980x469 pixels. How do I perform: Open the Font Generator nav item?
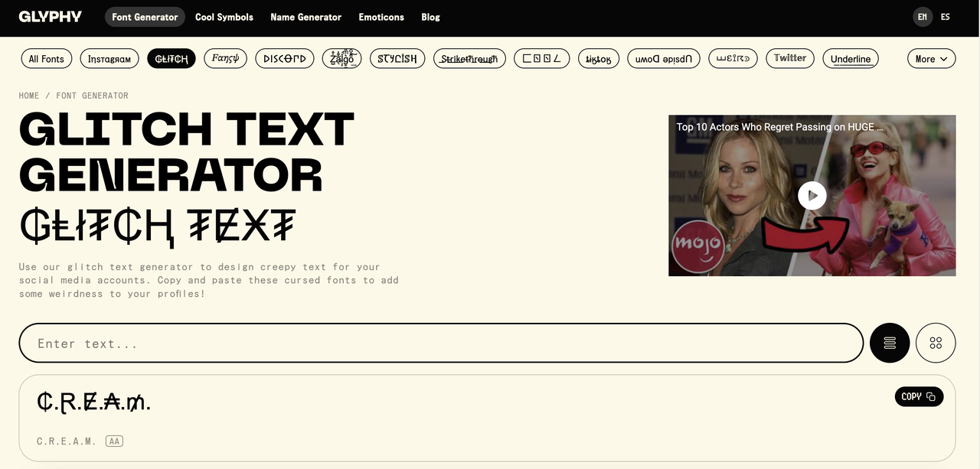click(x=145, y=17)
